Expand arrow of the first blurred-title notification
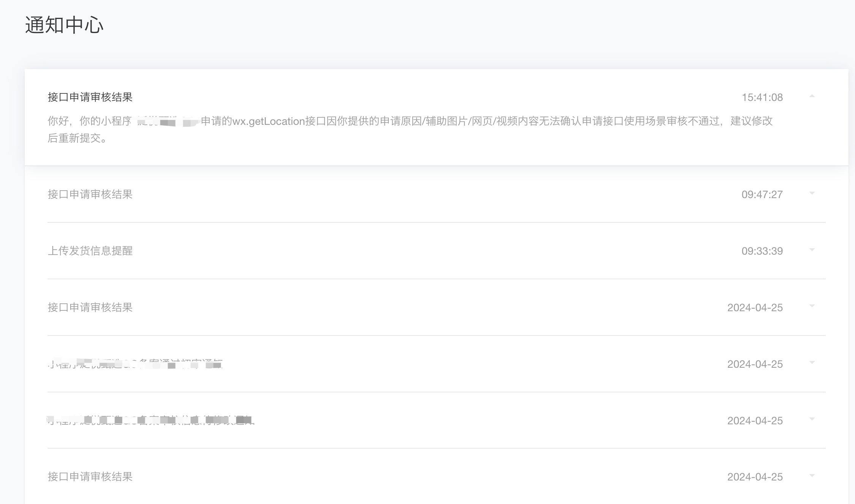Screen dimensions: 855x504 (x=812, y=363)
